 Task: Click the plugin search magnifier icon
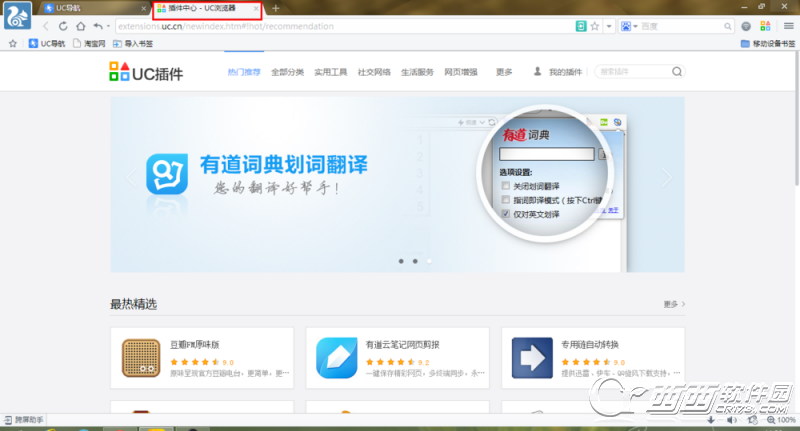[x=677, y=72]
